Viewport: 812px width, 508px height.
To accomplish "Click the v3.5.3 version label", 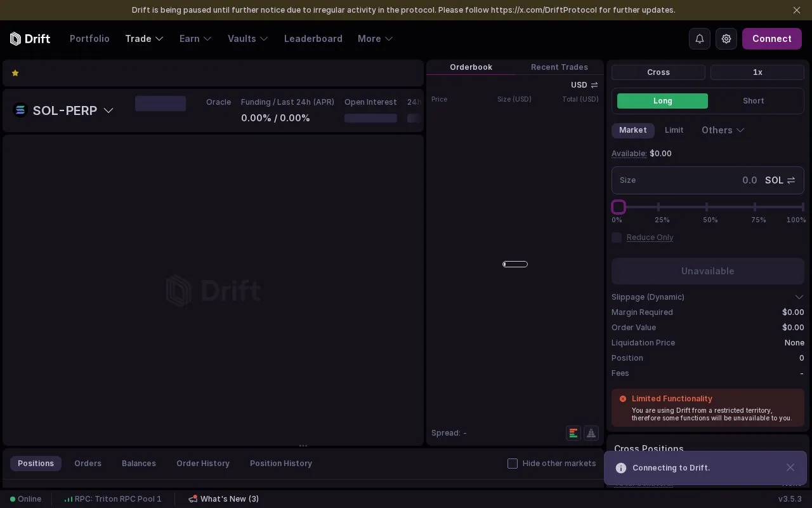I will point(790,499).
